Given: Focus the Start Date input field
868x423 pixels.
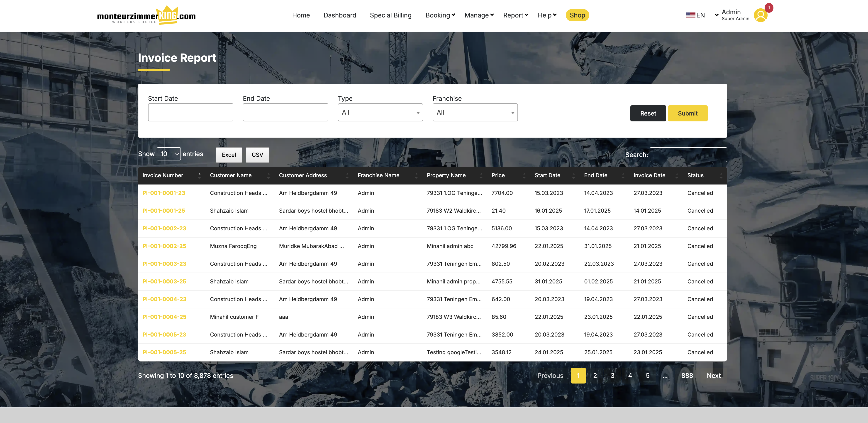Looking at the screenshot, I should click(190, 112).
